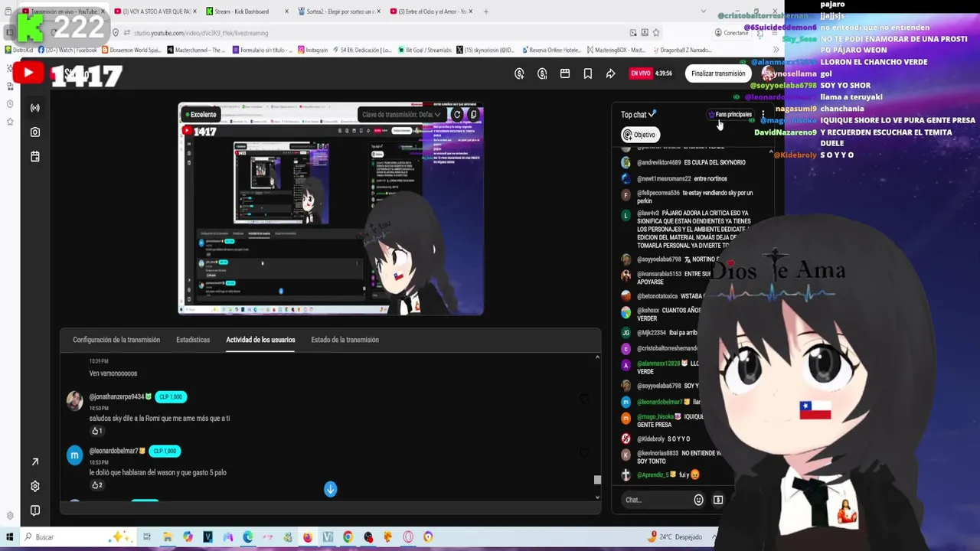980x551 pixels.
Task: Open 'DistroKid' bookmark
Action: [18, 50]
